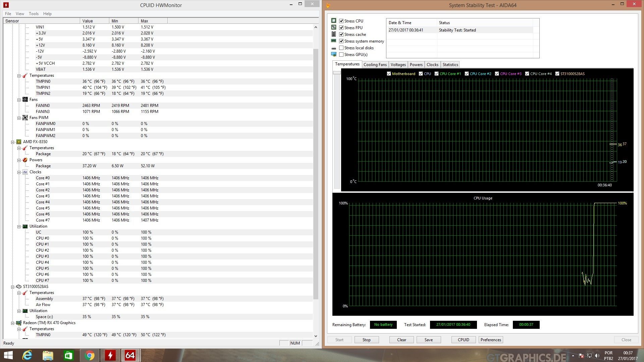Switch to AIDA64 taskbar icon
This screenshot has width=644, height=362.
click(130, 355)
